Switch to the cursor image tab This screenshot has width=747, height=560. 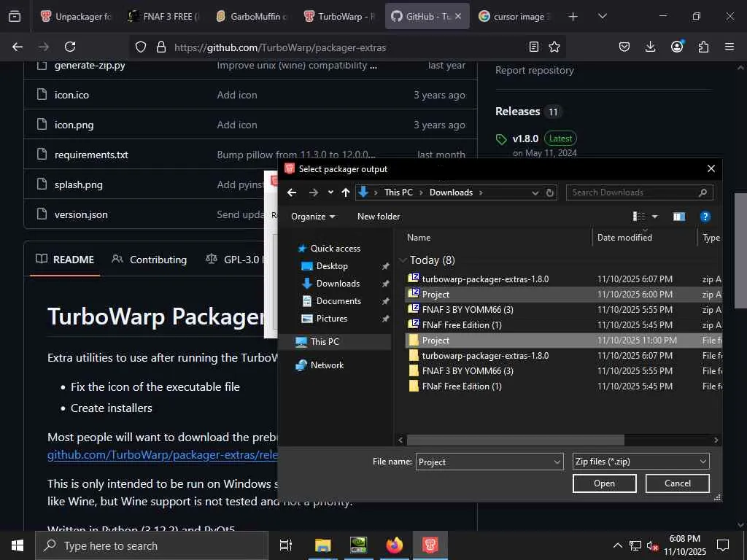[515, 16]
